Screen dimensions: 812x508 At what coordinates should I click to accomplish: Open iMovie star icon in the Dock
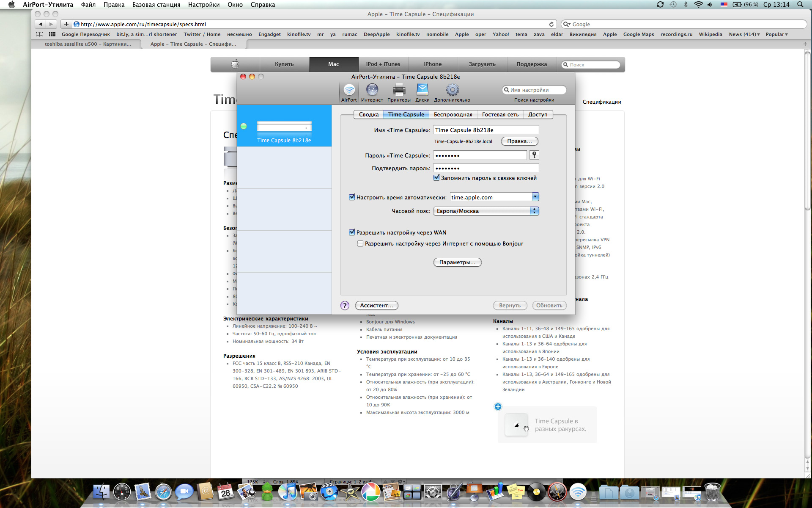point(350,492)
